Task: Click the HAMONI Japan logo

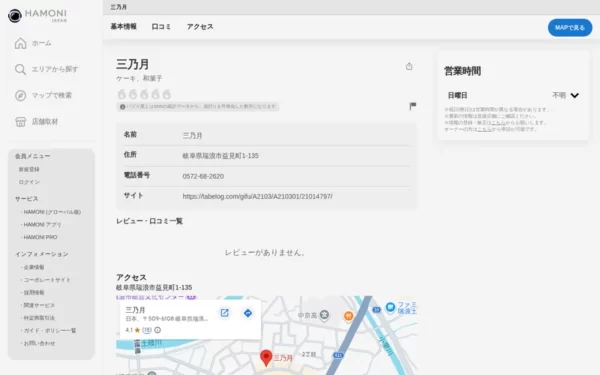Action: [37, 16]
